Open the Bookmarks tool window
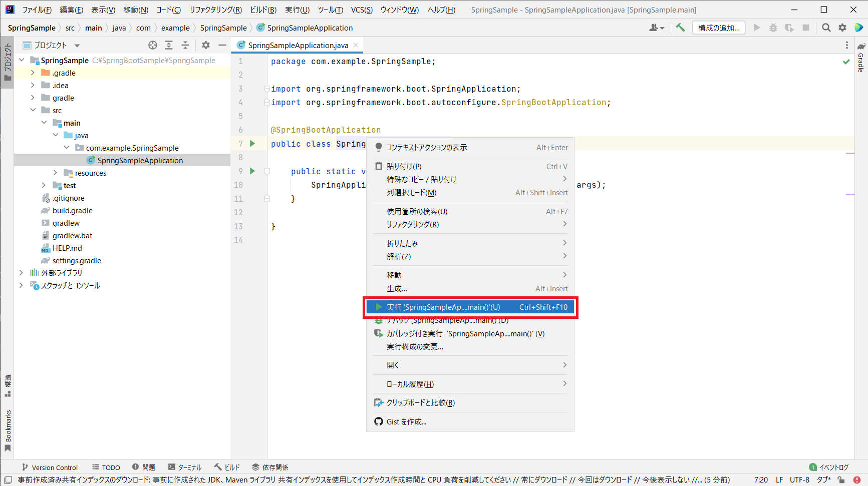This screenshot has height=486, width=868. [8, 430]
